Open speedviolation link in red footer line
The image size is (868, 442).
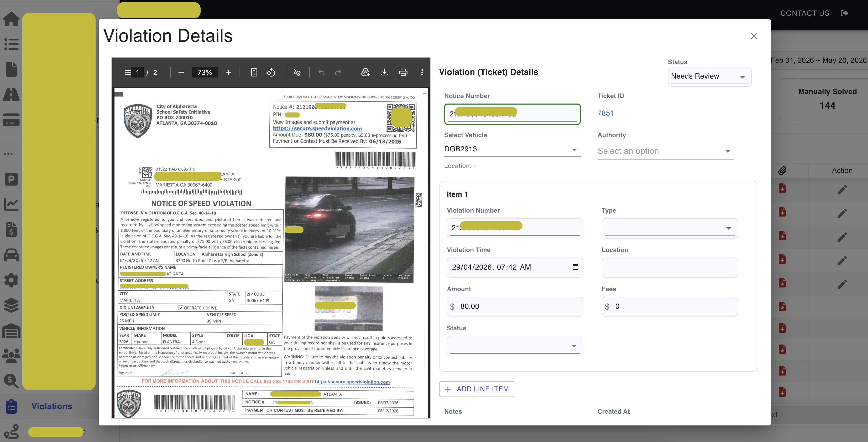(352, 382)
